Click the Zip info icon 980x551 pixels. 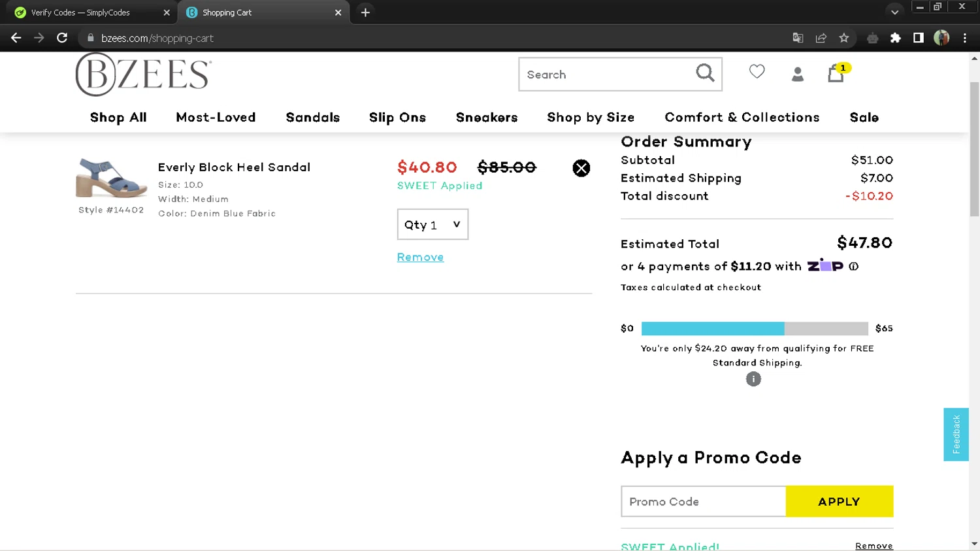[x=853, y=266]
